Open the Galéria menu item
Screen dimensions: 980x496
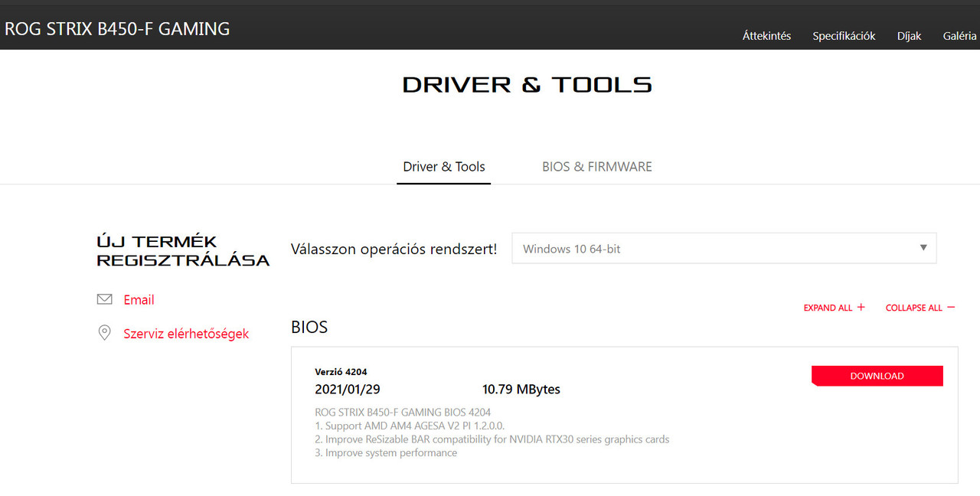coord(960,36)
